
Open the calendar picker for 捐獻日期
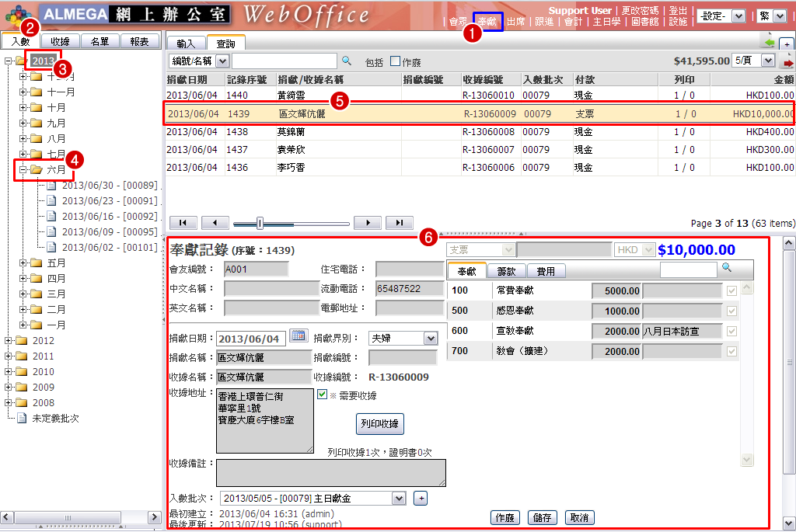(x=298, y=337)
